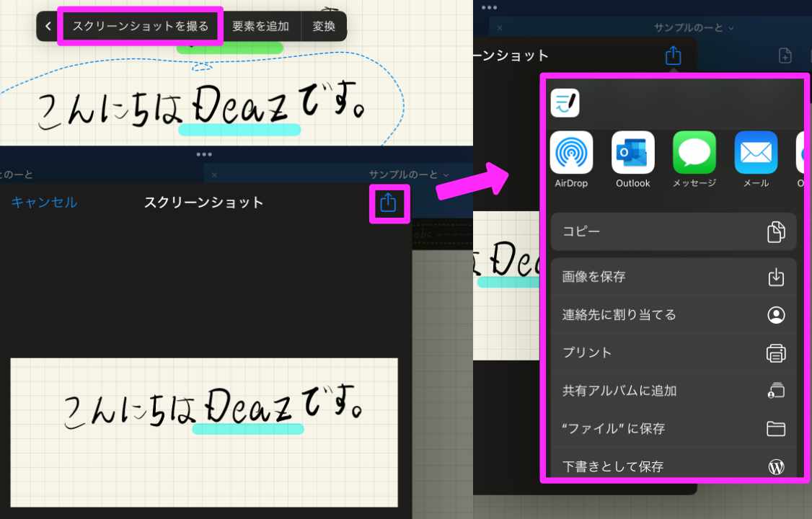Tap the printer icon on プリント row
Image resolution: width=812 pixels, height=519 pixels.
coord(775,352)
